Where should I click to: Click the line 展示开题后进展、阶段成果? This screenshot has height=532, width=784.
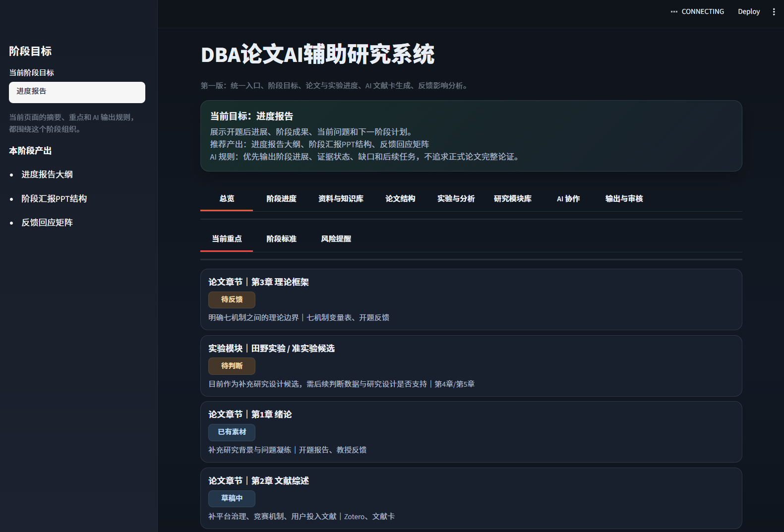coord(312,132)
